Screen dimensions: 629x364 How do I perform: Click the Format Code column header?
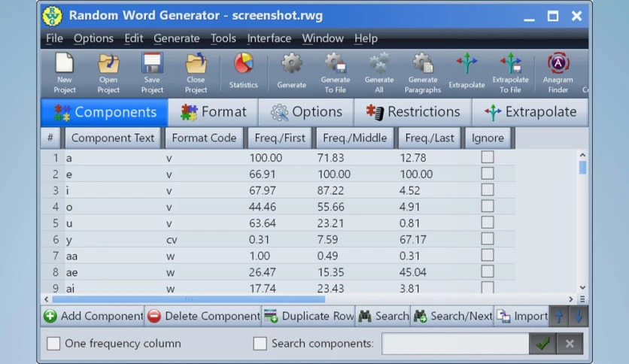[x=204, y=138]
